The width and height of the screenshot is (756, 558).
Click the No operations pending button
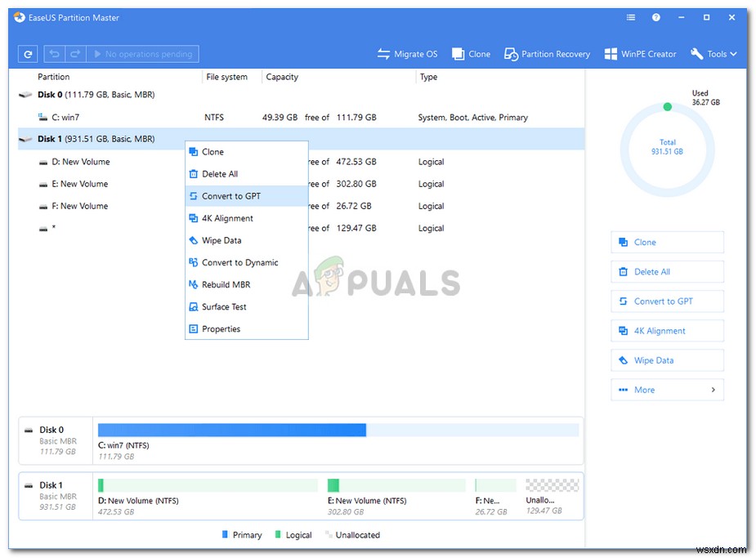pos(143,54)
